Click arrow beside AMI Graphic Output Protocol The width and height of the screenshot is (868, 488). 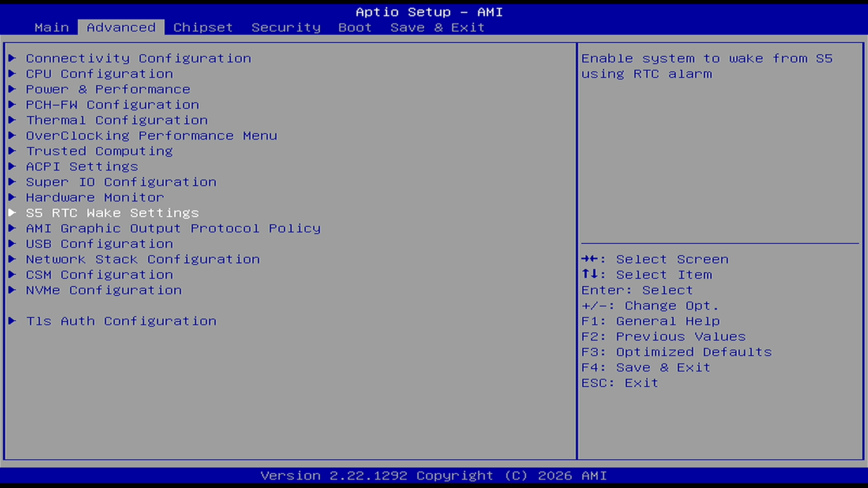click(12, 228)
